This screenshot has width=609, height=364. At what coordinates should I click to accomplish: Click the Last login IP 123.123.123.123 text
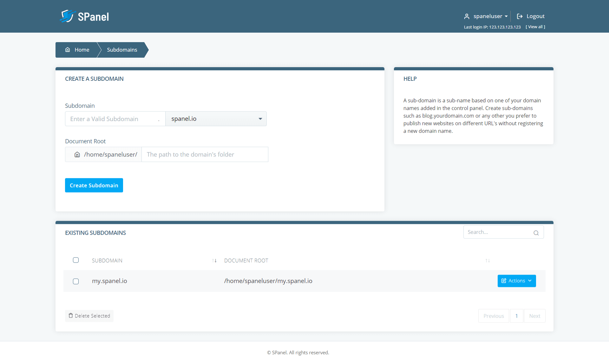tap(492, 27)
